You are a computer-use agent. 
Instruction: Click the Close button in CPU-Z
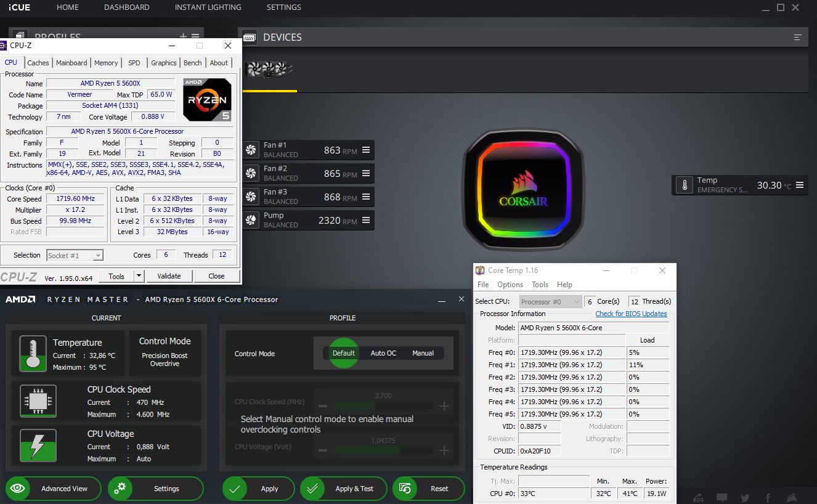[x=216, y=276]
